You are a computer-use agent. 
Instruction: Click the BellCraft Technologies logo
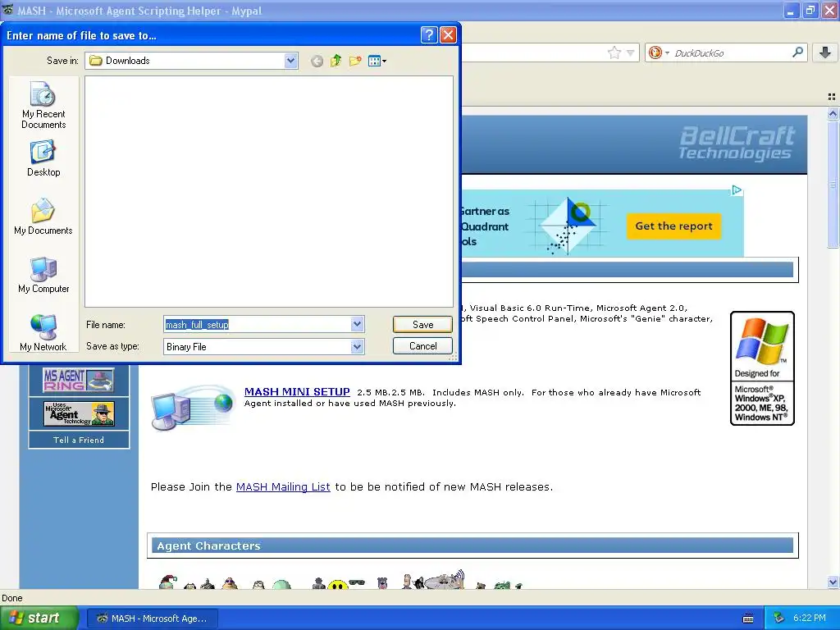coord(736,143)
